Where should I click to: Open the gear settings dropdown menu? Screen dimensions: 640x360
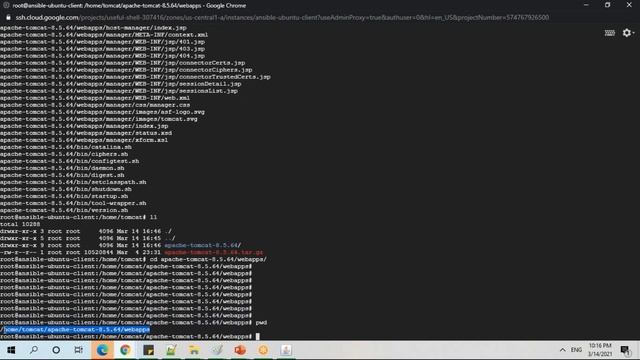pyautogui.click(x=628, y=33)
